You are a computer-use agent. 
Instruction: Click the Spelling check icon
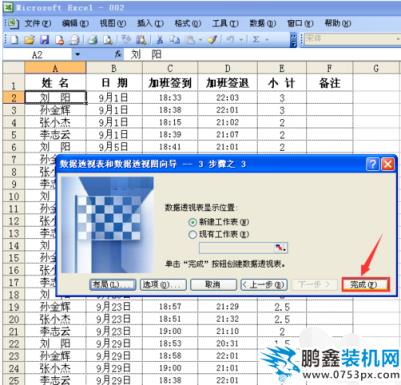tap(126, 40)
